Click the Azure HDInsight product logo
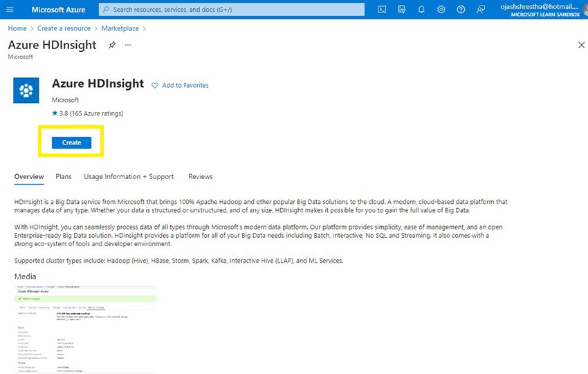Viewport: 588px width, 374px height. (26, 89)
